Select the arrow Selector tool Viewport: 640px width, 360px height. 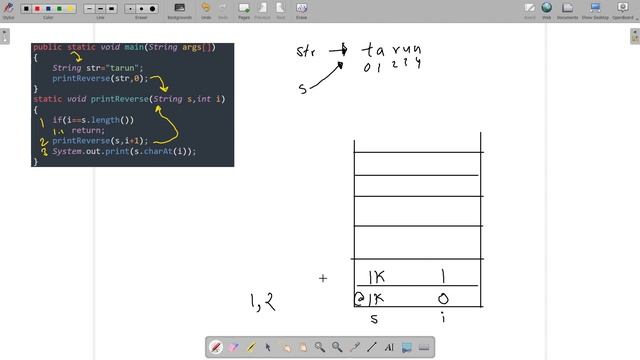point(268,347)
